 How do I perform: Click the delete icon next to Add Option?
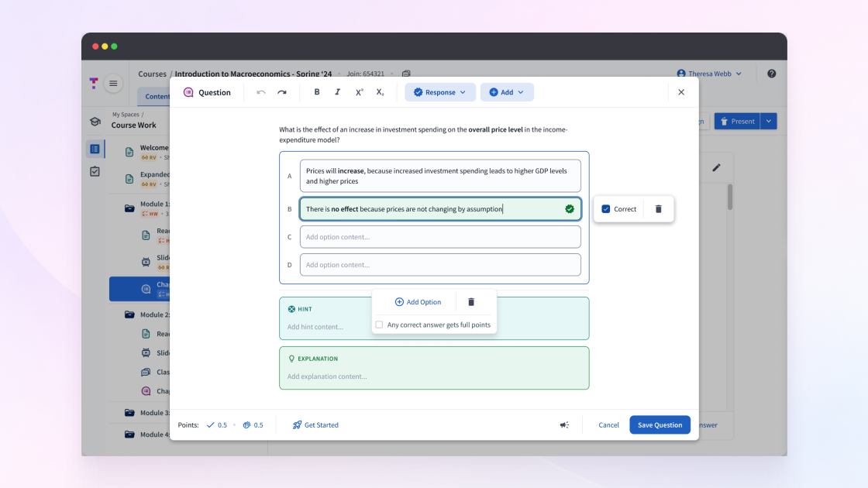tap(472, 301)
